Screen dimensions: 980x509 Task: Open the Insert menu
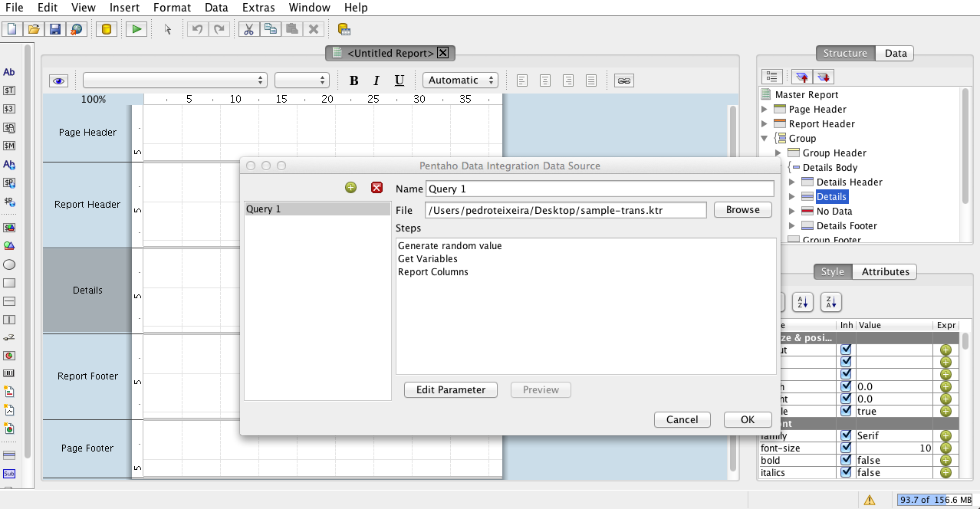click(x=124, y=8)
